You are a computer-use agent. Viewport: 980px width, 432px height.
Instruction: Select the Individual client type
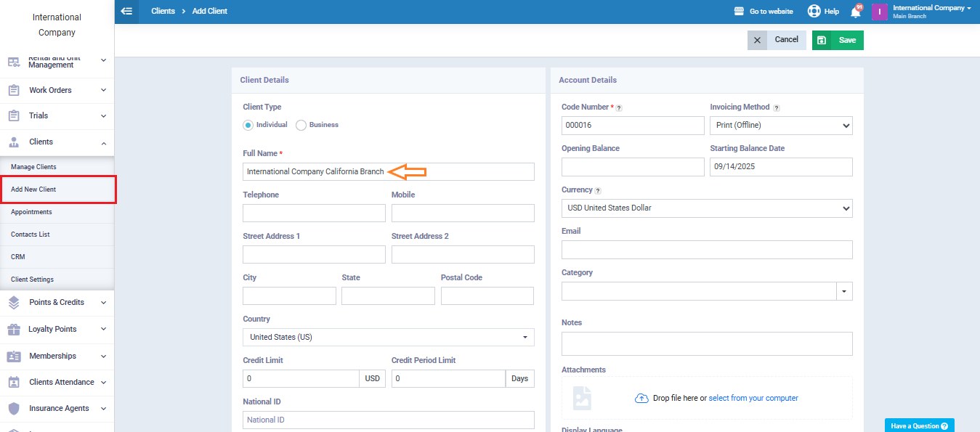click(x=248, y=125)
